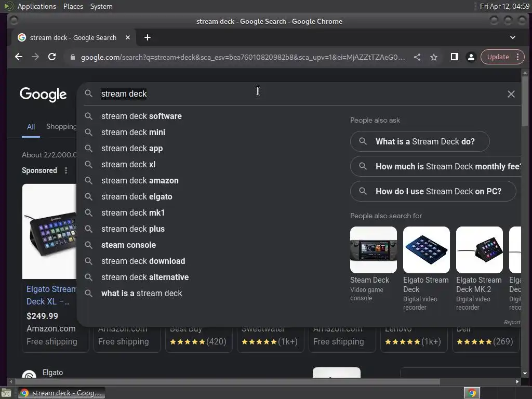The height and width of the screenshot is (399, 532).
Task: Choose suggestion steam console
Action: (x=129, y=245)
